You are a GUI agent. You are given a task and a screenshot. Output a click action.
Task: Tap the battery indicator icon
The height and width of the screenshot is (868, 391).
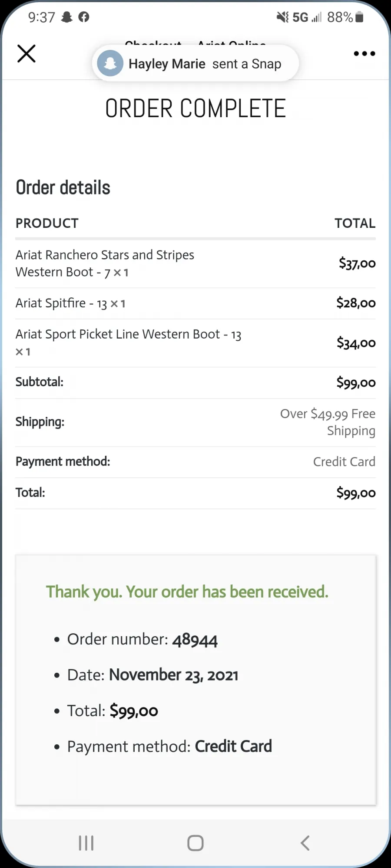pos(359,17)
